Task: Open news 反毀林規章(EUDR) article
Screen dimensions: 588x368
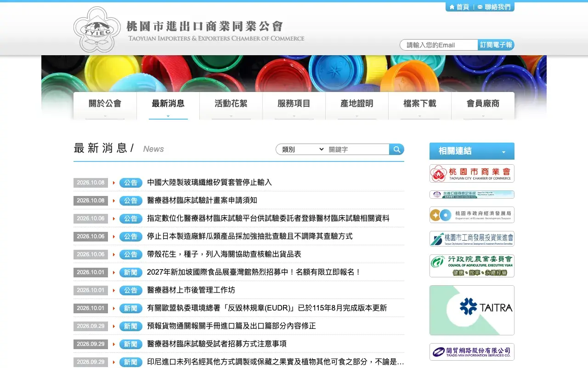Action: 267,308
